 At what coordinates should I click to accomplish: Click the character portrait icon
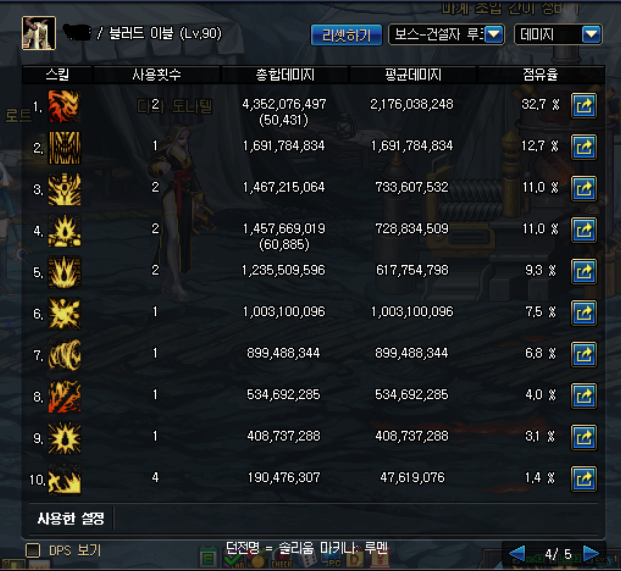pos(39,33)
